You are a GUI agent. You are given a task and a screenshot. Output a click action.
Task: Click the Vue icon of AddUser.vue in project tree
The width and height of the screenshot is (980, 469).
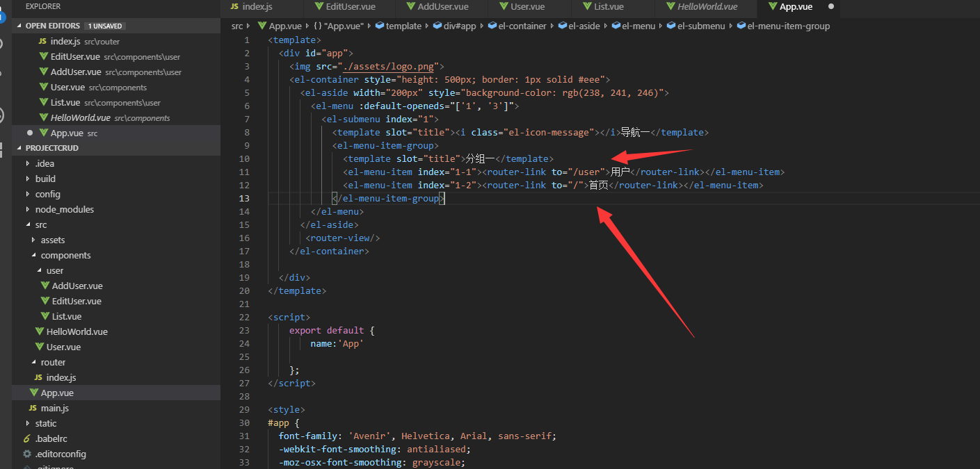[x=45, y=286]
